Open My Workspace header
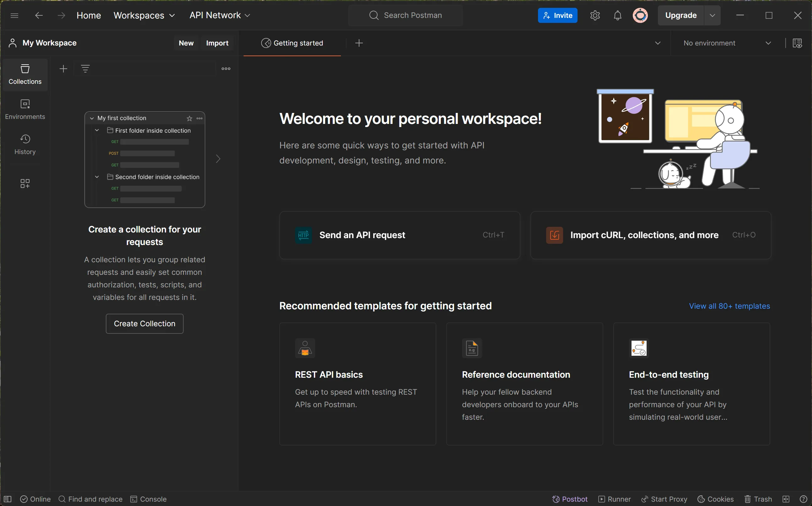 tap(43, 43)
